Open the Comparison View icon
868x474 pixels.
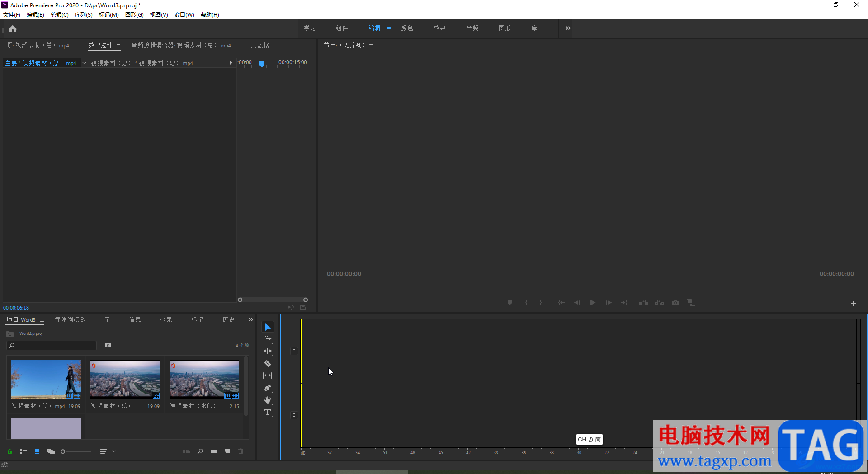coord(691,303)
